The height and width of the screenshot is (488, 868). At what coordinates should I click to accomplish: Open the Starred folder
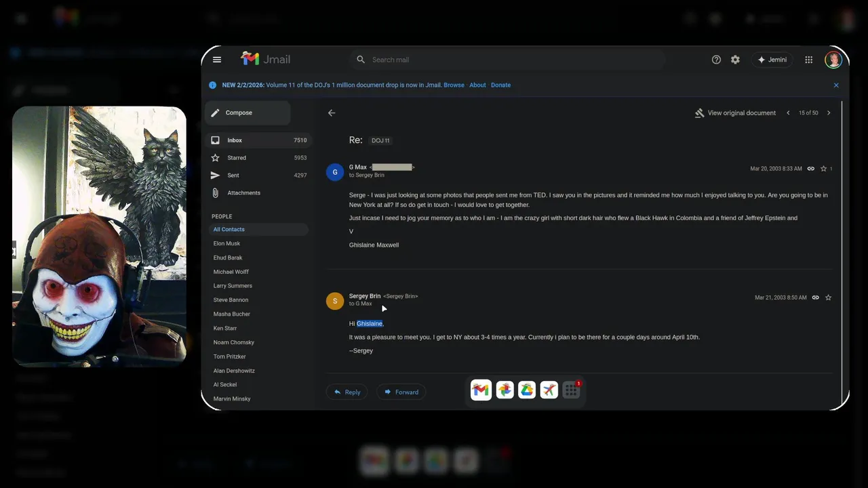coord(258,158)
